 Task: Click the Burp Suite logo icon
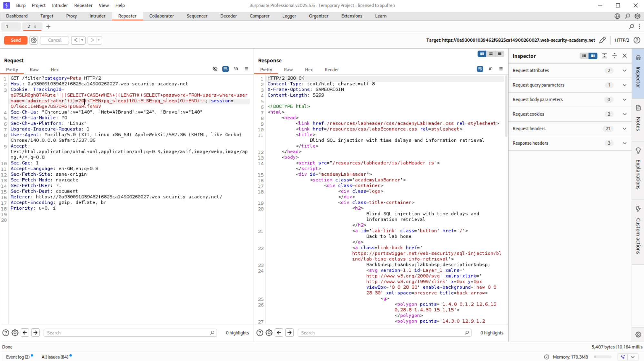6,5
